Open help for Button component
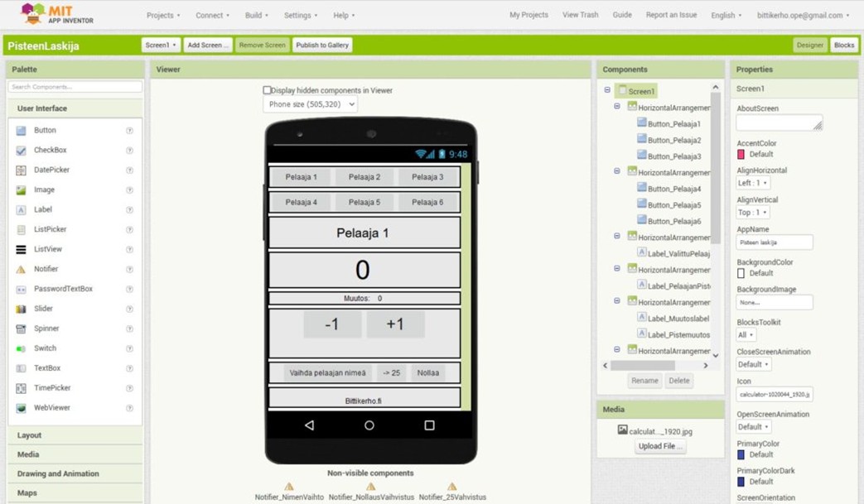Image resolution: width=864 pixels, height=504 pixels. click(129, 131)
